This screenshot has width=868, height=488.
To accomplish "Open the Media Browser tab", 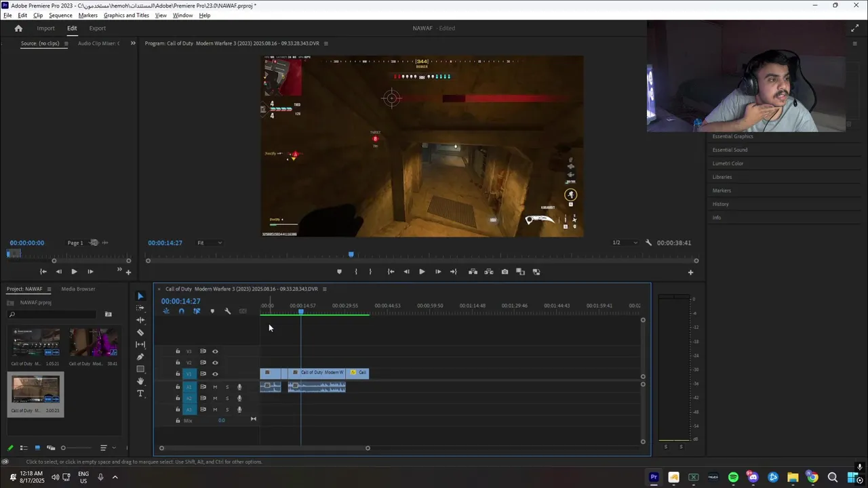I will coord(78,289).
